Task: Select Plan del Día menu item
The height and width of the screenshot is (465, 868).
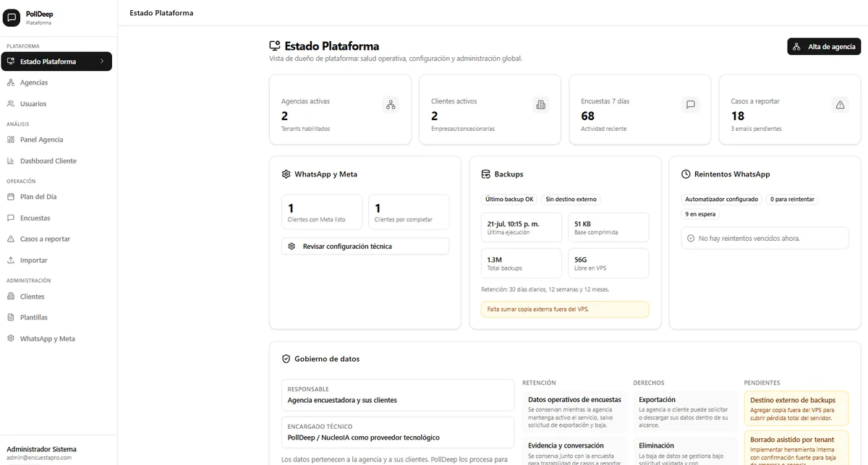Action: pos(56,197)
